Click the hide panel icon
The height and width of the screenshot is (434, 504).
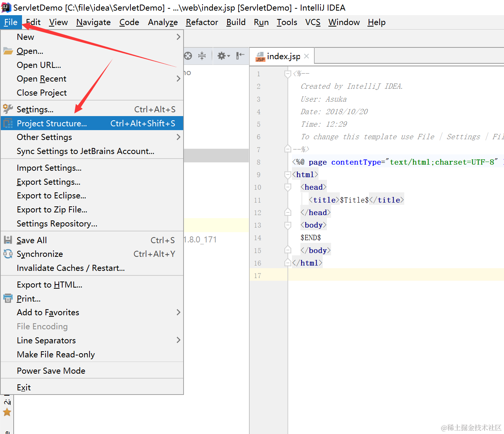240,56
